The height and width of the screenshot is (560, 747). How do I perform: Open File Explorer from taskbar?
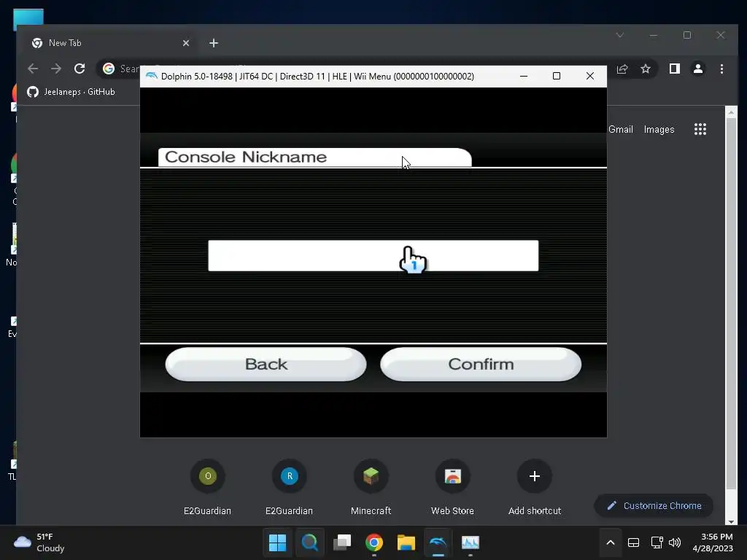pos(406,542)
